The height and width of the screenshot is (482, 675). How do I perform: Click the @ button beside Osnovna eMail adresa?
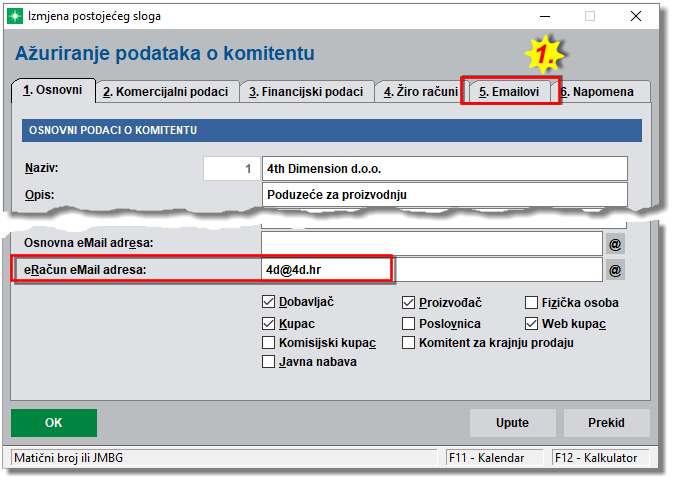(x=615, y=244)
